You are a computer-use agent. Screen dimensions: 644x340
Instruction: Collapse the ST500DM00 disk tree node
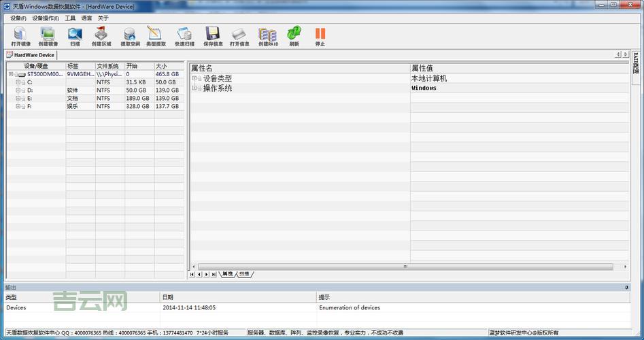[x=11, y=74]
